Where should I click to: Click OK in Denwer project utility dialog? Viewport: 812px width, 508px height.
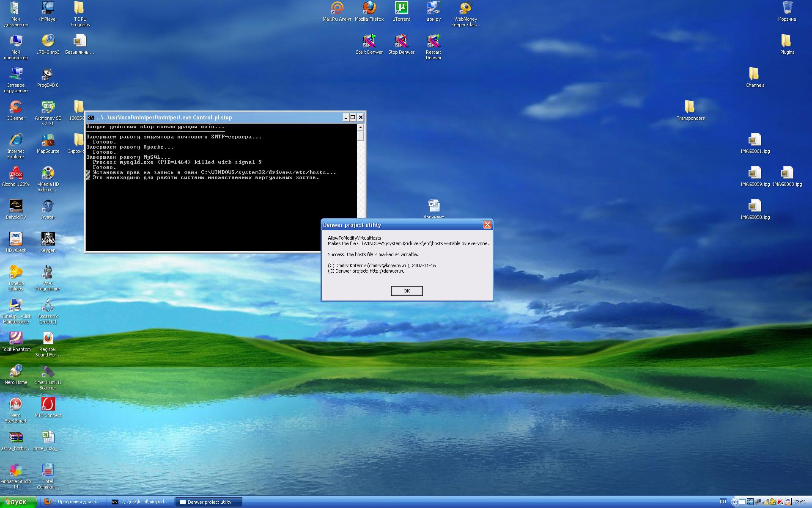point(406,291)
